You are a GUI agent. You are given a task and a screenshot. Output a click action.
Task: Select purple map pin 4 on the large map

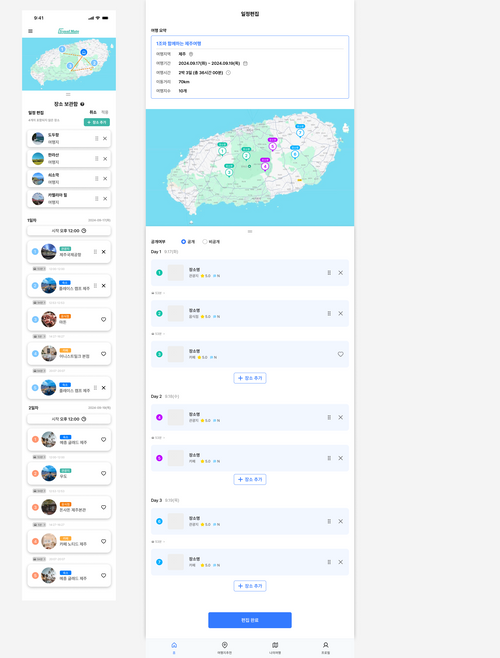click(265, 166)
